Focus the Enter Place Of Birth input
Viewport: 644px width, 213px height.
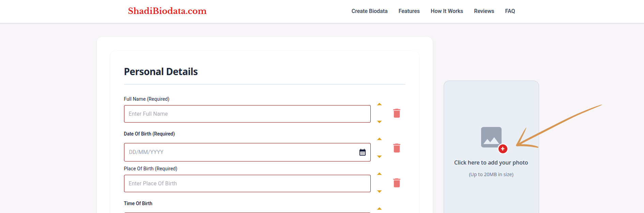247,184
